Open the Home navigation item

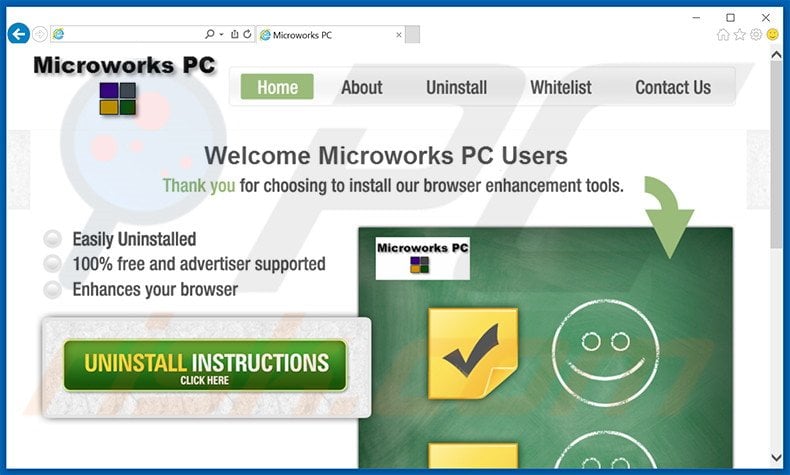277,87
